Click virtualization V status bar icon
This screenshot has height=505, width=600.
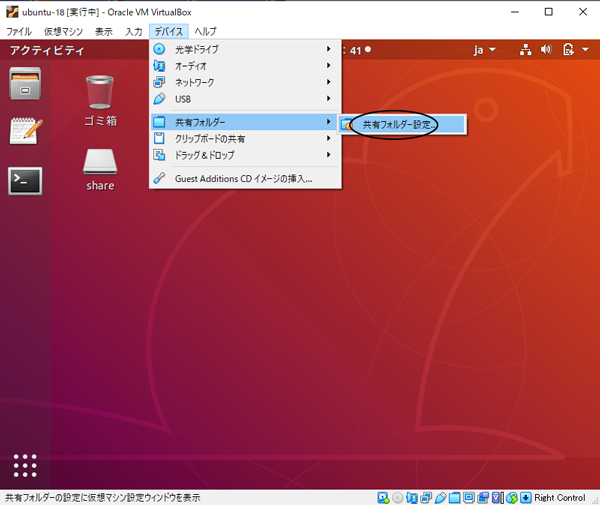point(497,498)
